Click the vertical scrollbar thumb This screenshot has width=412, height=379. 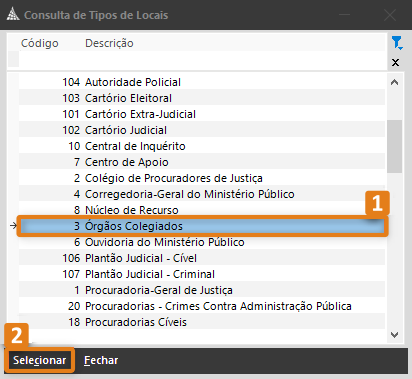point(395,146)
